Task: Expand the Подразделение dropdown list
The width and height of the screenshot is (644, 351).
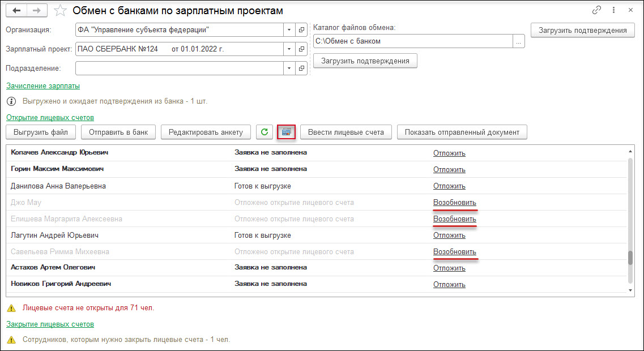Action: [x=289, y=69]
